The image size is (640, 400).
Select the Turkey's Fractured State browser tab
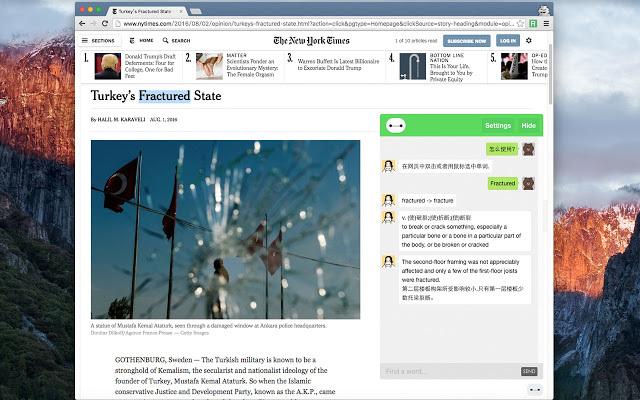146,11
